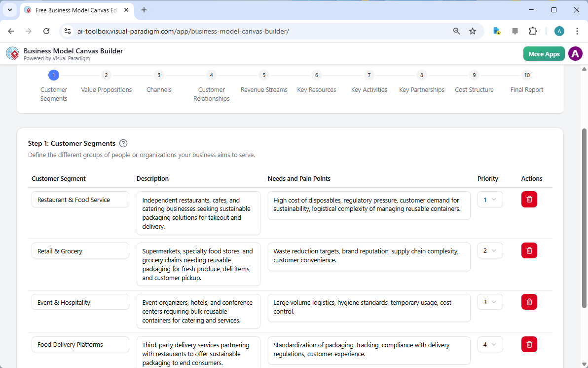This screenshot has width=588, height=368.
Task: Change priority for Retail & Grocery segment
Action: click(490, 250)
